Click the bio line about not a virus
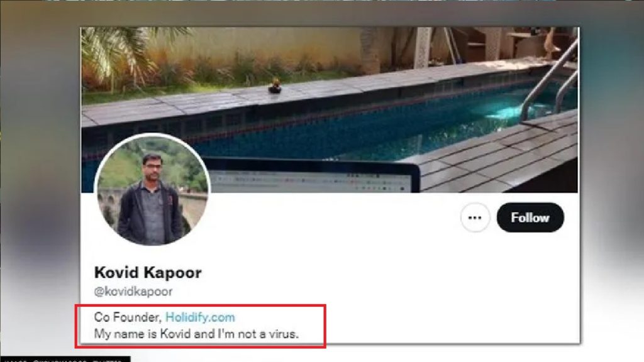The image size is (644, 362). [196, 334]
